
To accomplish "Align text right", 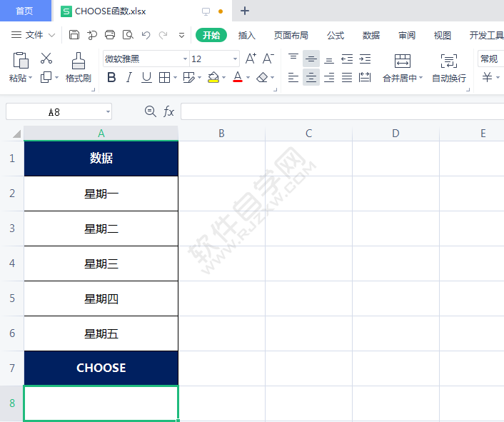I will (x=329, y=77).
